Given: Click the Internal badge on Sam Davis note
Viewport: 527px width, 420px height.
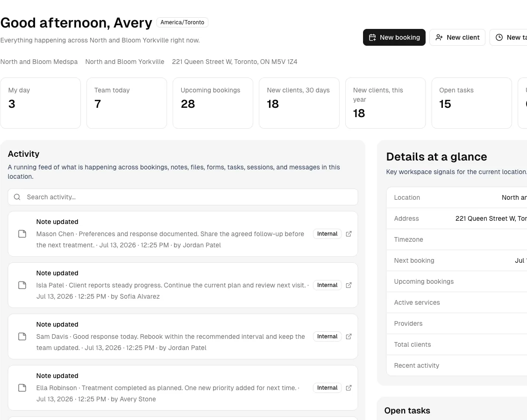Looking at the screenshot, I should [328, 337].
